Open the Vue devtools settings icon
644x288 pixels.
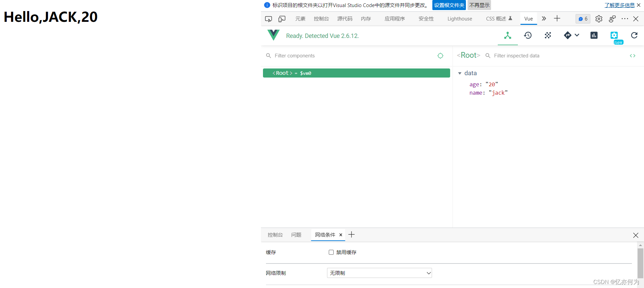614,35
